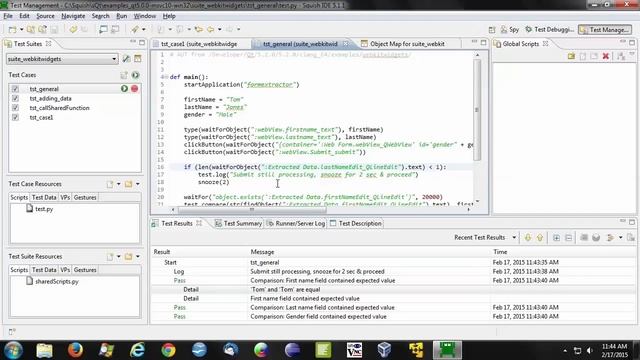Screen dimensions: 640x360
Task: Open Chrome from the taskbar
Action: pos(168,350)
